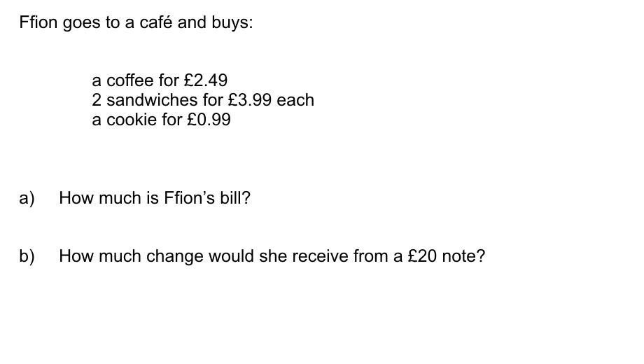644x364 pixels.
Task: Select the 'a cookie for £0.99' line
Action: click(x=161, y=120)
